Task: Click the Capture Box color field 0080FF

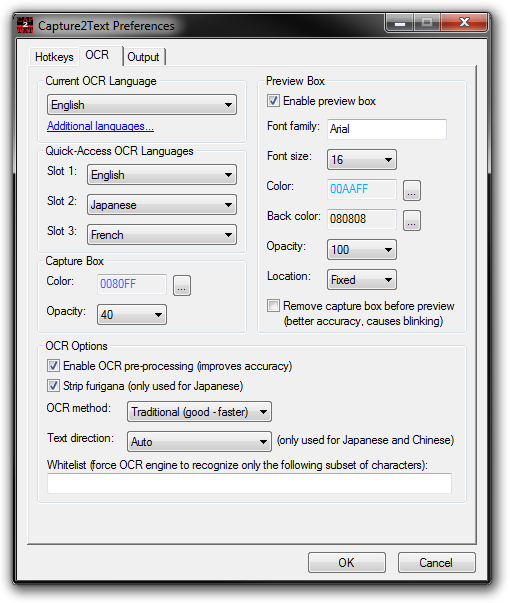Action: click(132, 284)
